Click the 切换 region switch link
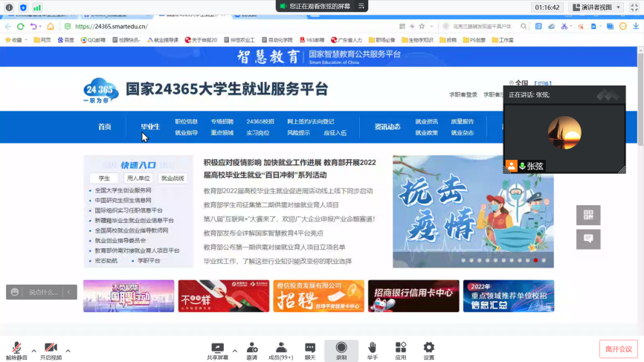This screenshot has height=362, width=644. click(543, 83)
